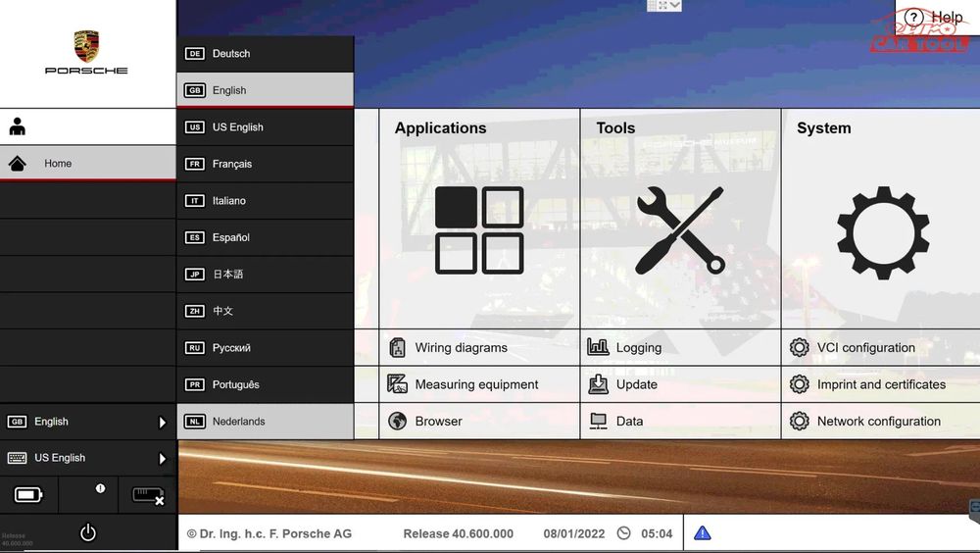Click the Data monitor icon
Viewport: 980px width, 553px height.
(598, 421)
